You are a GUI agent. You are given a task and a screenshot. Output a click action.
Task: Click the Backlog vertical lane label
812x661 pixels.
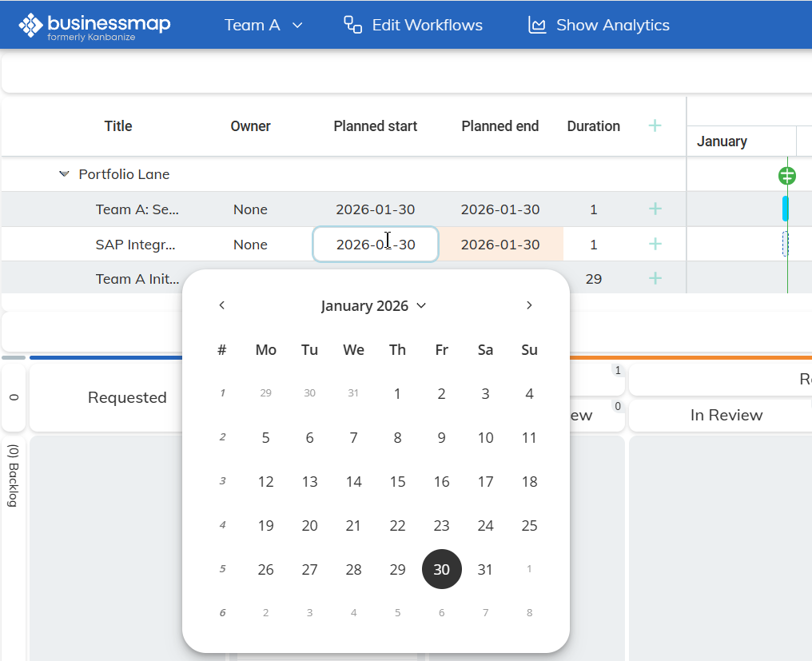[x=14, y=475]
